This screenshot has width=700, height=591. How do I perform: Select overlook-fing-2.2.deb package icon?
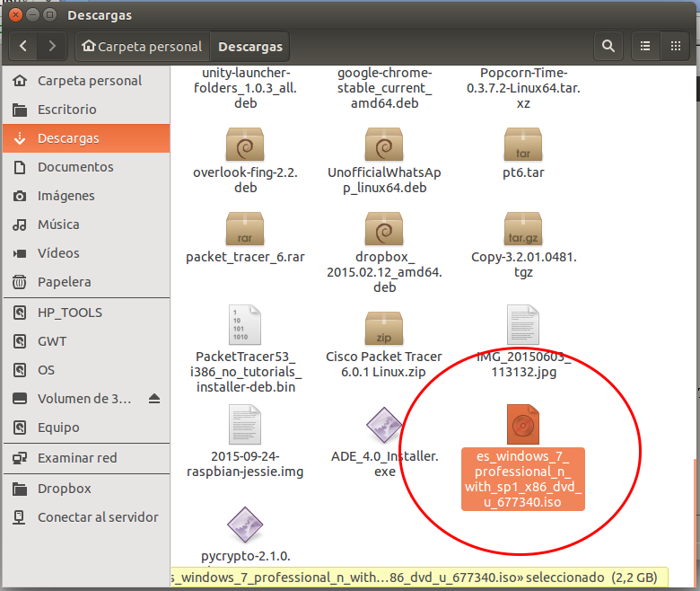coord(245,145)
